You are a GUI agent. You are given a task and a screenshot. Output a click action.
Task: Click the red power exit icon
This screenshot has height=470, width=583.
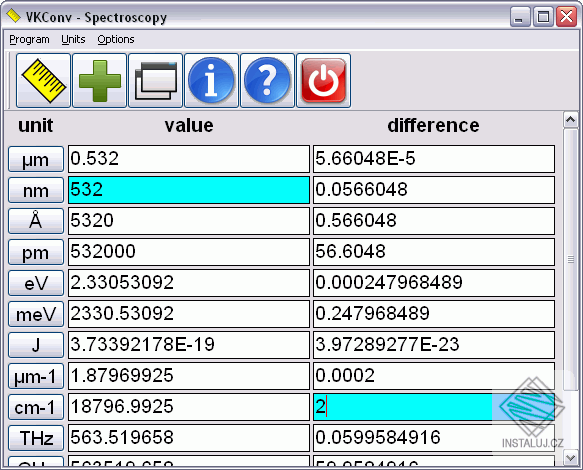tap(323, 80)
